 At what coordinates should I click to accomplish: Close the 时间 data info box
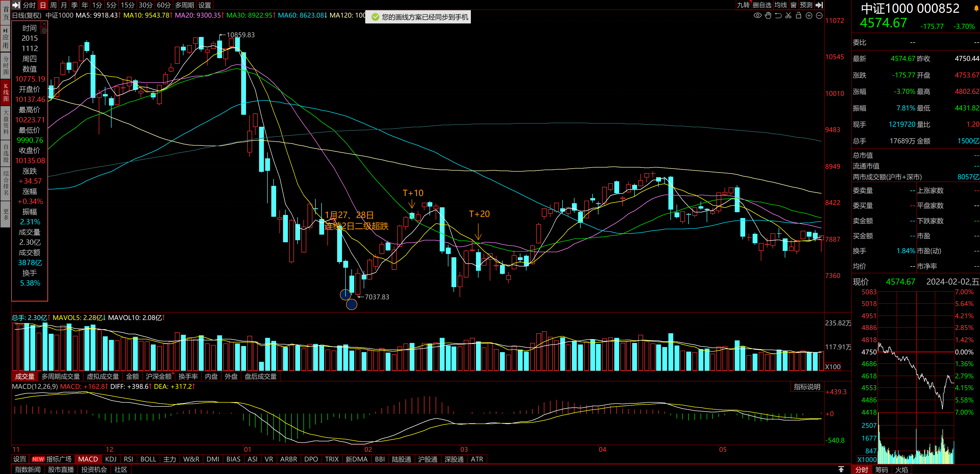coord(44,24)
